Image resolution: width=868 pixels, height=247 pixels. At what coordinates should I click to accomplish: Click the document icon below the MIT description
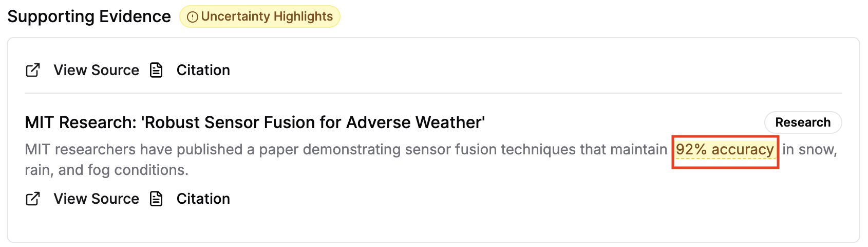point(156,199)
